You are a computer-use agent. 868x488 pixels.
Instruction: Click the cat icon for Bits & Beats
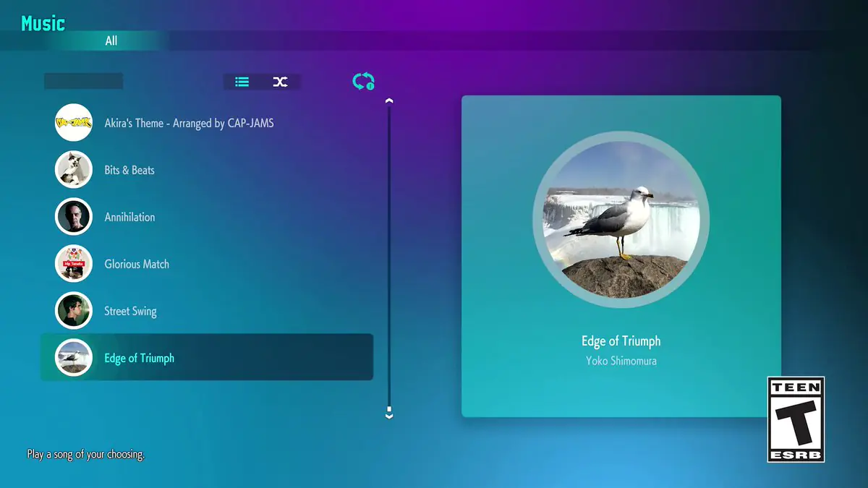74,170
